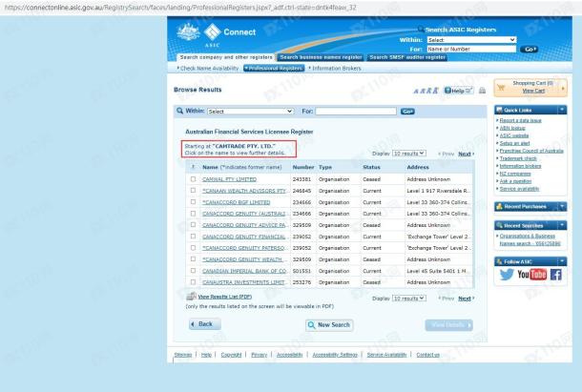Image resolution: width=582 pixels, height=392 pixels.
Task: Open ABN lookup quick link
Action: 512,128
